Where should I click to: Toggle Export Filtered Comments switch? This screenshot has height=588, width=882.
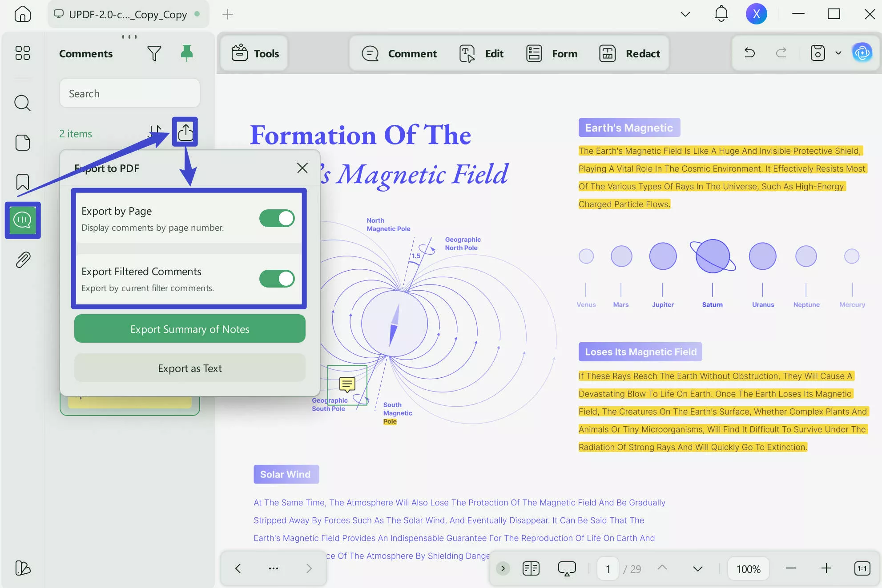point(277,279)
